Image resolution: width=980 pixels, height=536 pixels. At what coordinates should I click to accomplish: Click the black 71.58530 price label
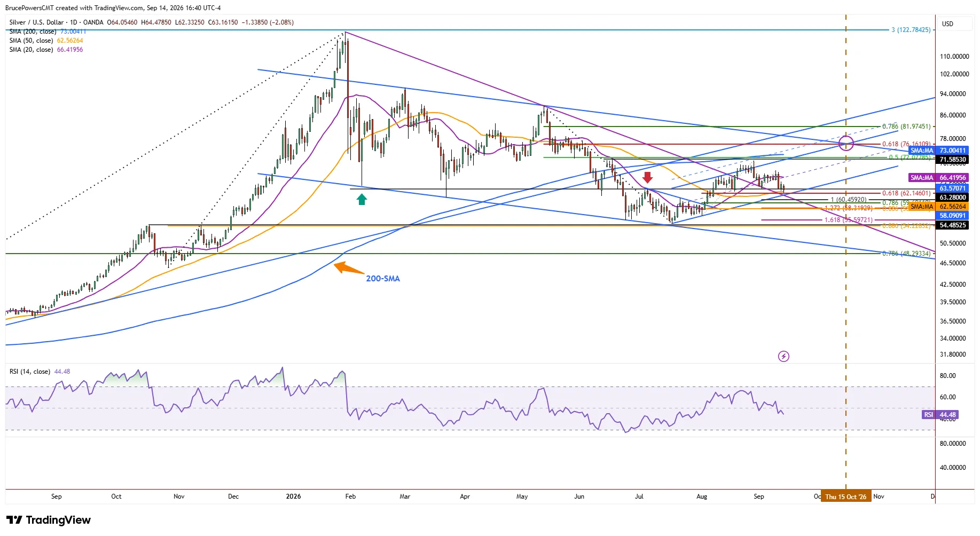[x=952, y=160]
